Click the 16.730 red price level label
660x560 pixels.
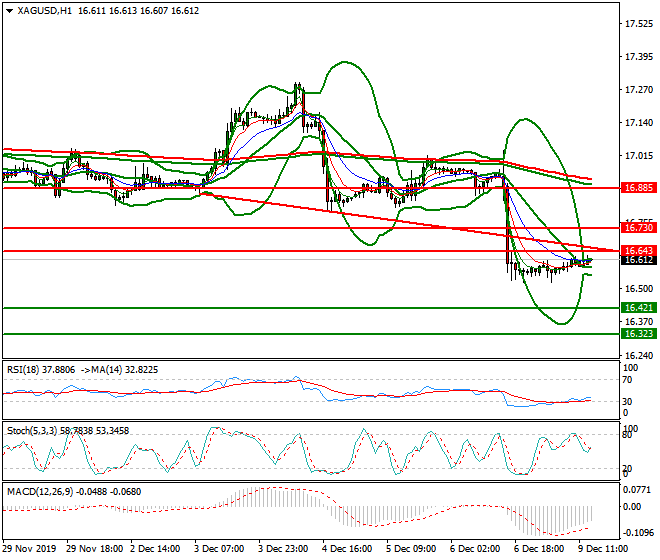[639, 228]
